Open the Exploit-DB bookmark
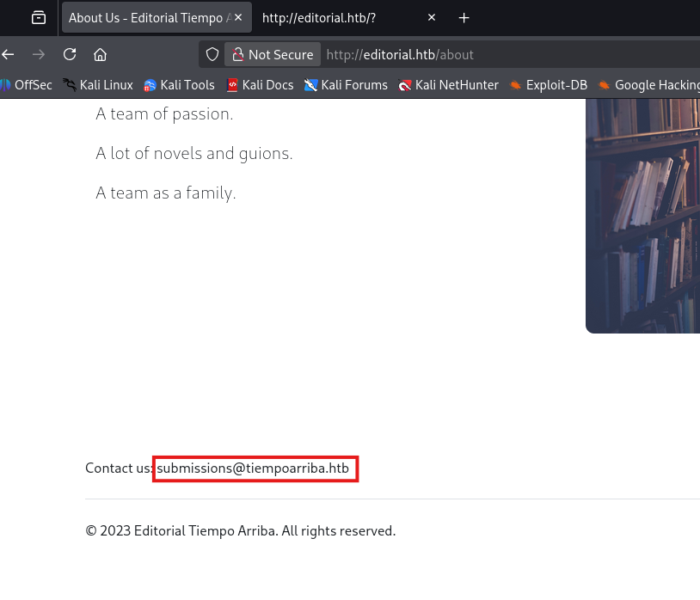The height and width of the screenshot is (600, 700). [549, 85]
